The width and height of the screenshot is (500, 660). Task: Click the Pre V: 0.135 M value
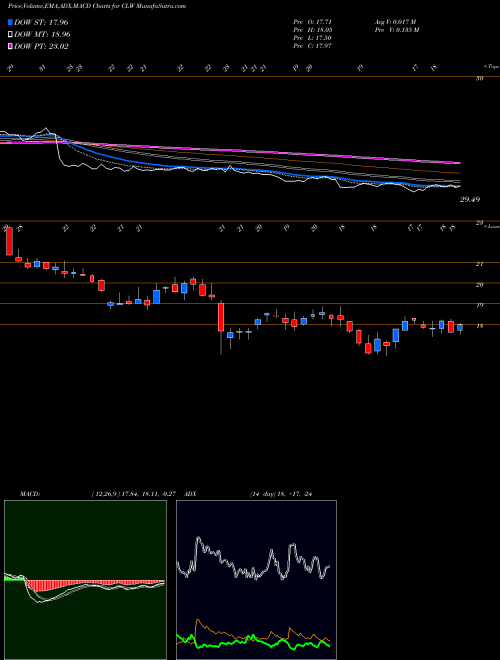tap(398, 30)
